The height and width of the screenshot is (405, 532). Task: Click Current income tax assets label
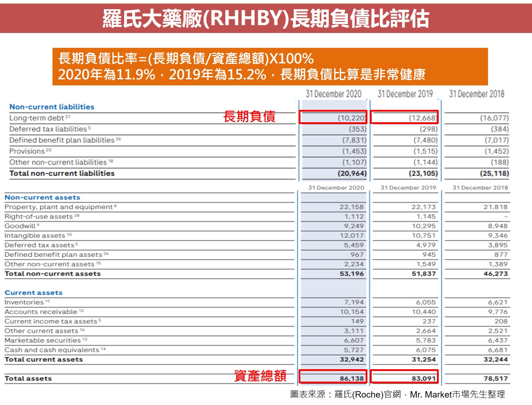pyautogui.click(x=53, y=321)
